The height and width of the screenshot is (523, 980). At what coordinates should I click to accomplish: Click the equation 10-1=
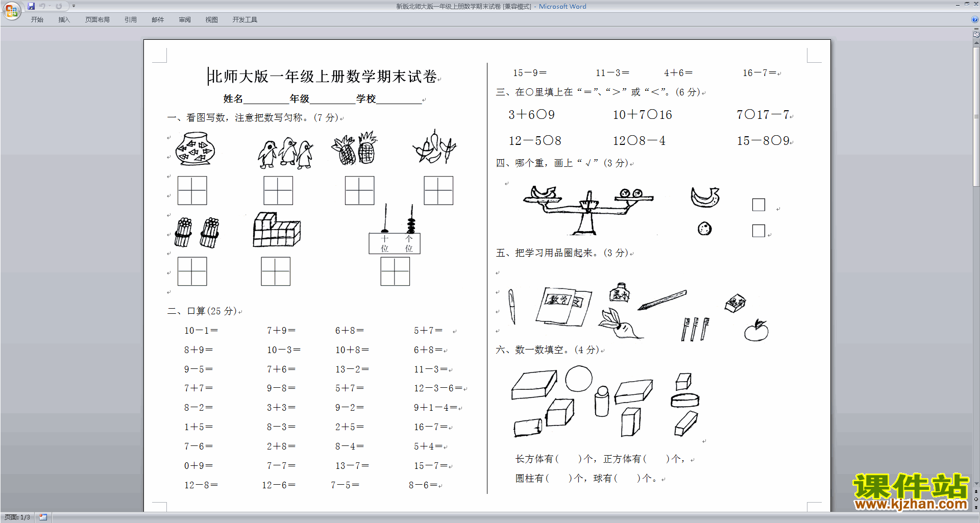tap(201, 331)
